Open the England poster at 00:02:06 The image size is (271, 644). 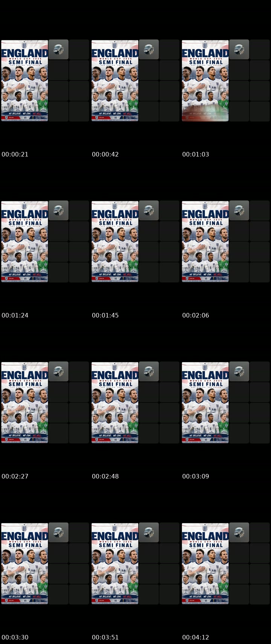pos(205,242)
